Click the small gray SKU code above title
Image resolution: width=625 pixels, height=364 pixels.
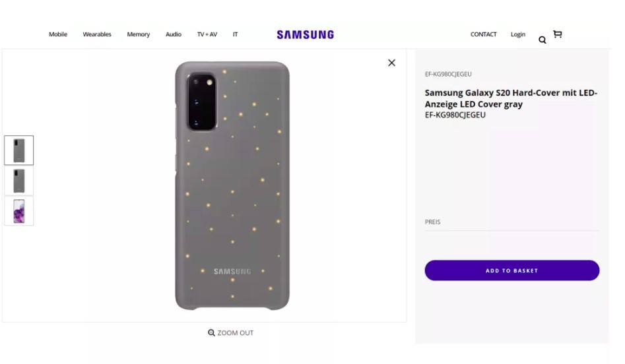(448, 75)
